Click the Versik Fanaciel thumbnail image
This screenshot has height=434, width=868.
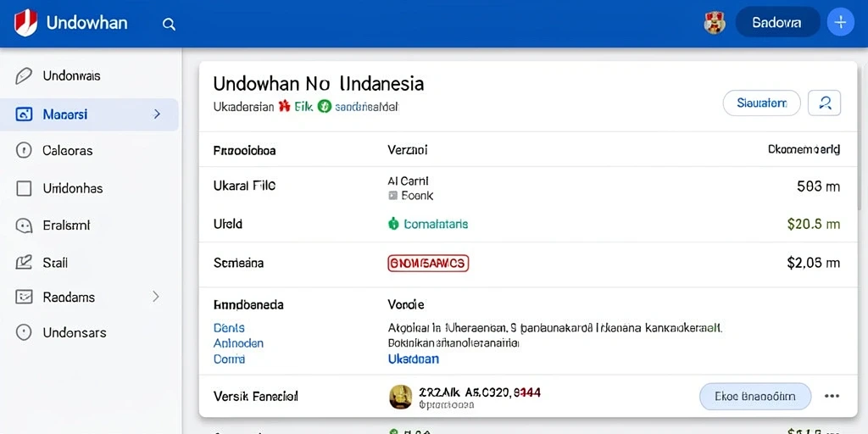(x=401, y=397)
